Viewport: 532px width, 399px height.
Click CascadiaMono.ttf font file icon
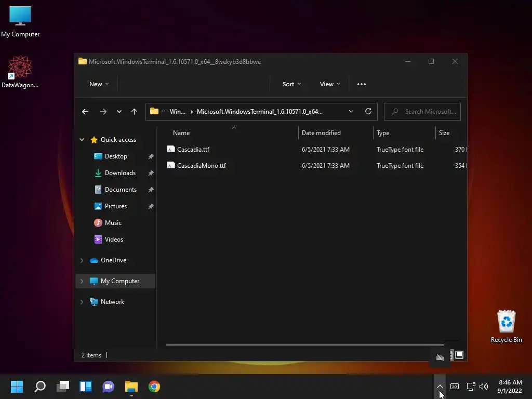tap(171, 165)
